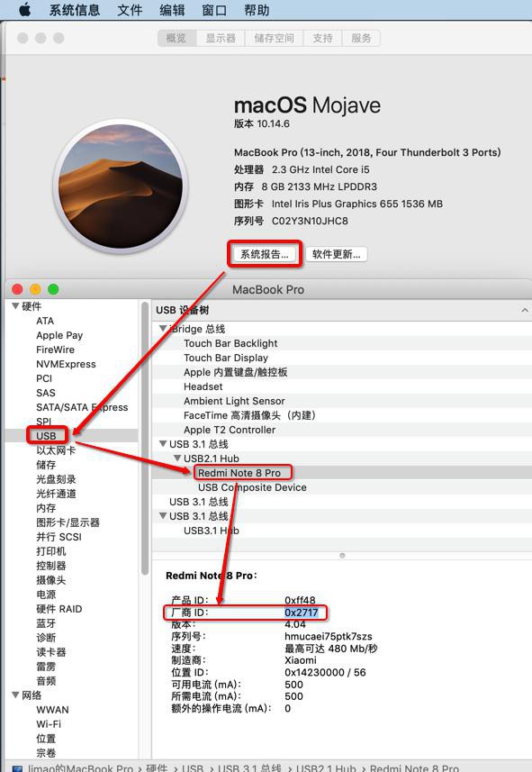The height and width of the screenshot is (772, 532).
Task: Select USB in the sidebar
Action: pyautogui.click(x=46, y=436)
